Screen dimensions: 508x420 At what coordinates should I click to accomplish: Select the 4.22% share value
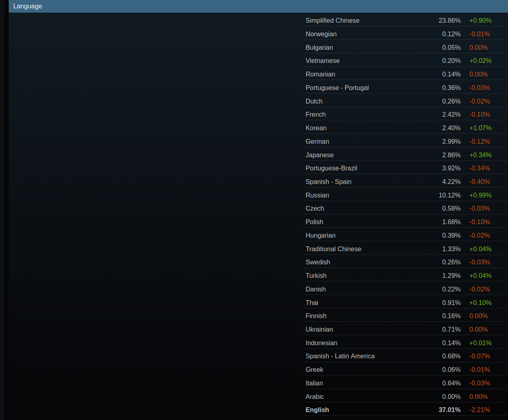tap(452, 182)
